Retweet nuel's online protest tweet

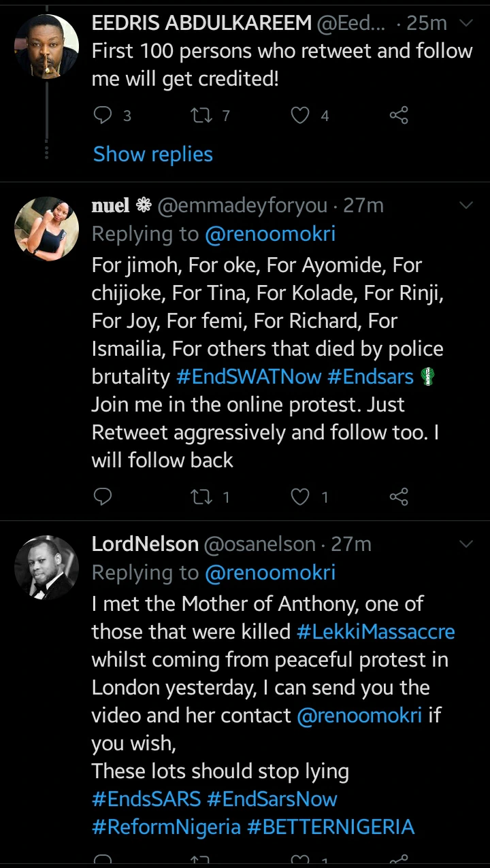(x=201, y=497)
